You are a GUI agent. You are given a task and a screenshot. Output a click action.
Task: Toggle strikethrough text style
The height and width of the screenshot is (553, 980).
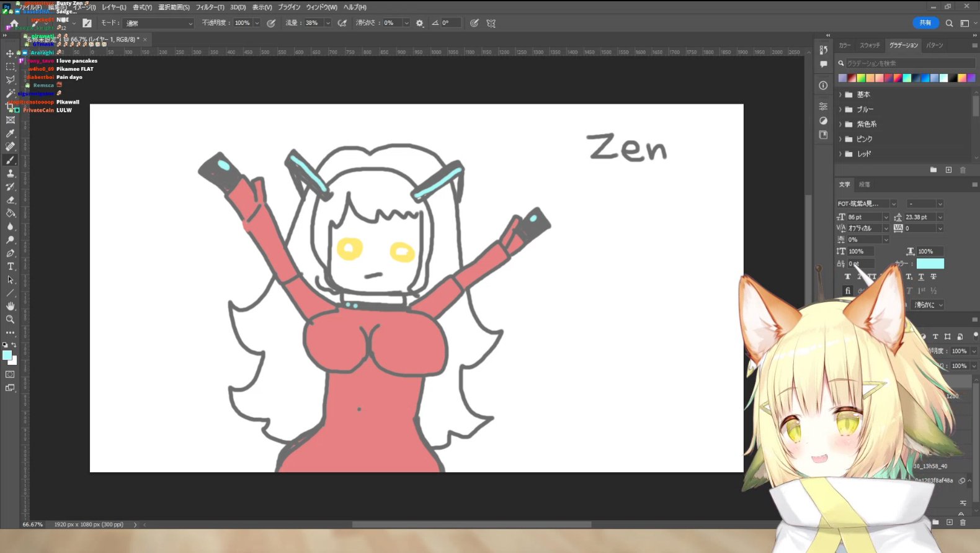933,277
